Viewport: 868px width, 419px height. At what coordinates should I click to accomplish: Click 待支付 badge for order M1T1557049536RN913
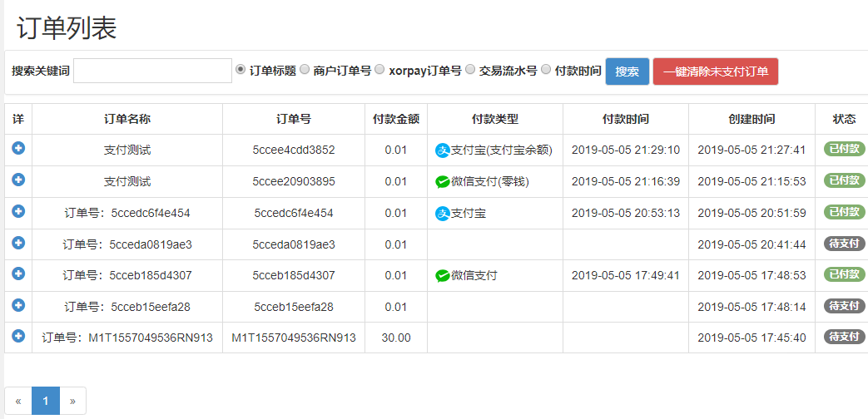844,337
